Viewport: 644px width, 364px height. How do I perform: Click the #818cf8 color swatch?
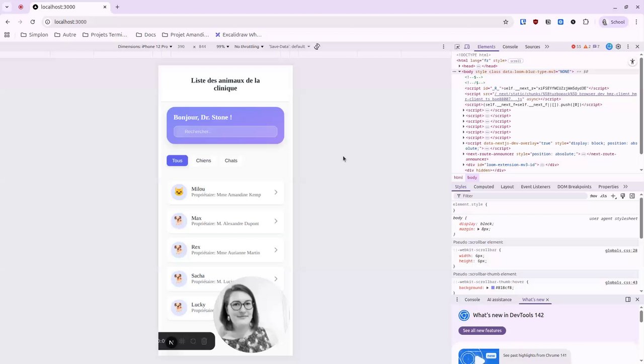click(493, 288)
